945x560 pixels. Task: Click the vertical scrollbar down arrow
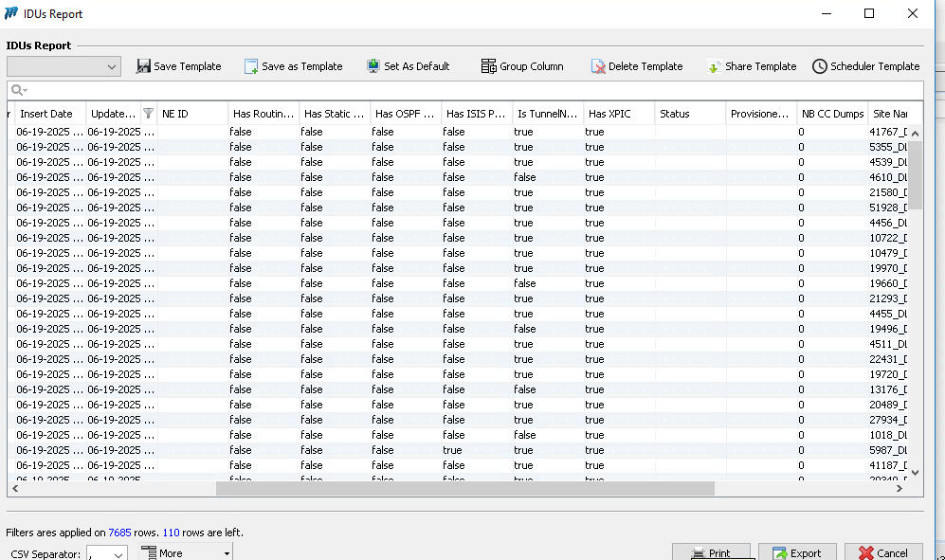coord(916,472)
